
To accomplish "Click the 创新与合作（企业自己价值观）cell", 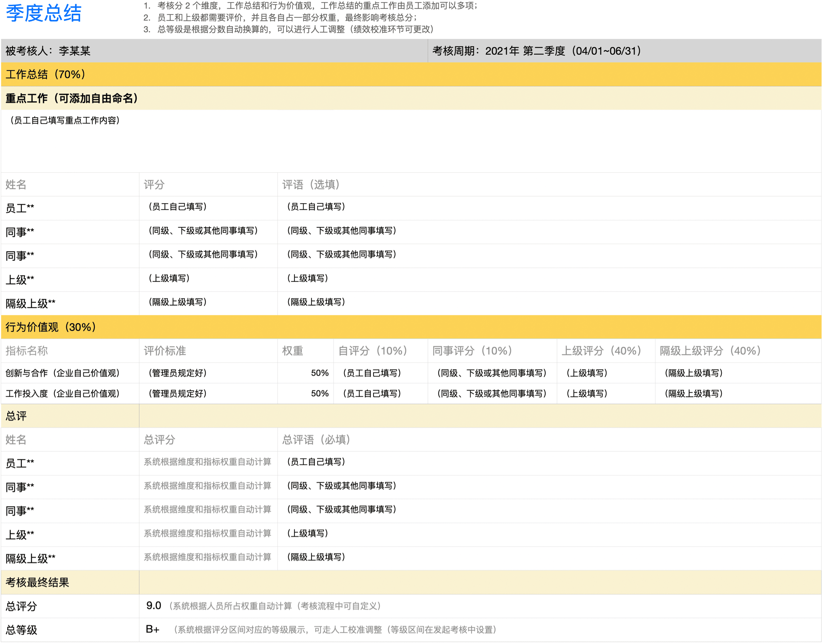I will pyautogui.click(x=70, y=373).
